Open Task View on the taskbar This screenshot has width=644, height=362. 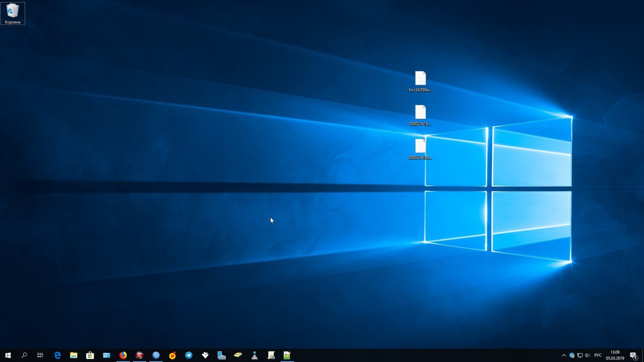tap(40, 355)
